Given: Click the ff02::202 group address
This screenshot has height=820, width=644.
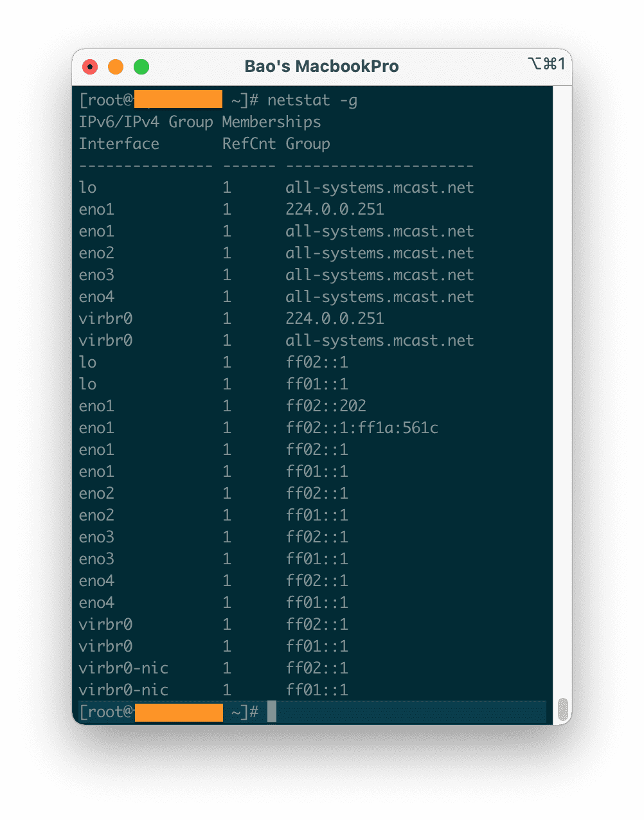Looking at the screenshot, I should (x=326, y=406).
